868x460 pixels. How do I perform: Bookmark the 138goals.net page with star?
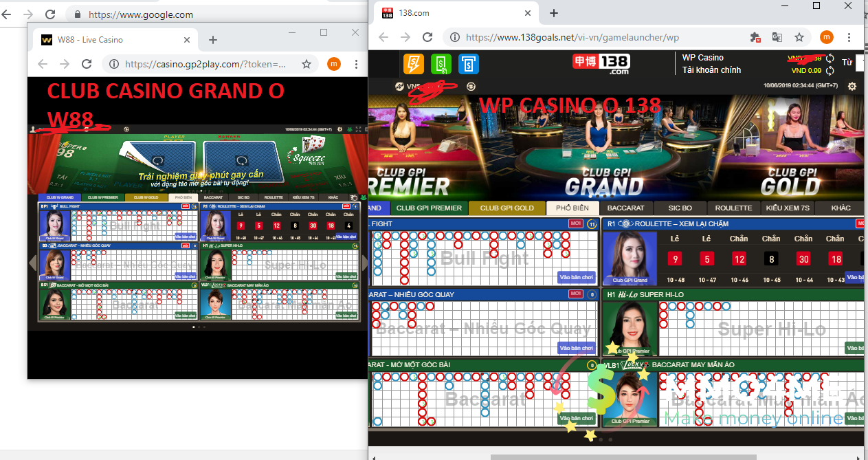pyautogui.click(x=799, y=37)
